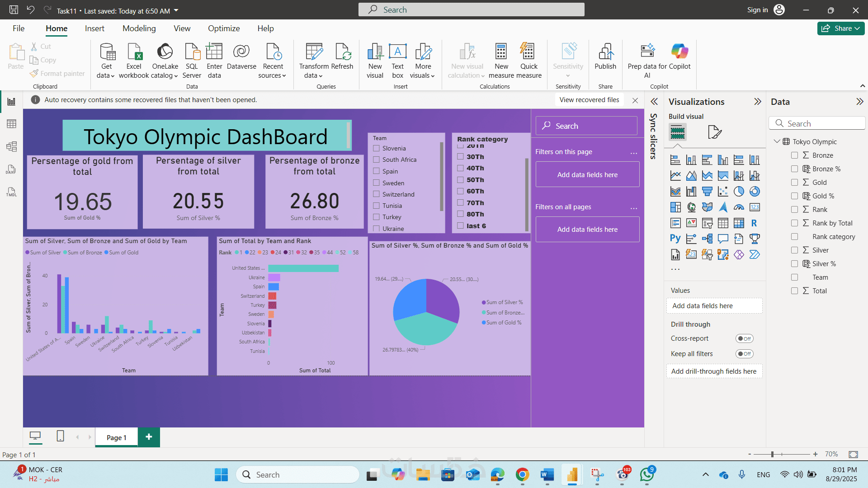
Task: Switch to the Modeling ribbon tab
Action: [139, 28]
